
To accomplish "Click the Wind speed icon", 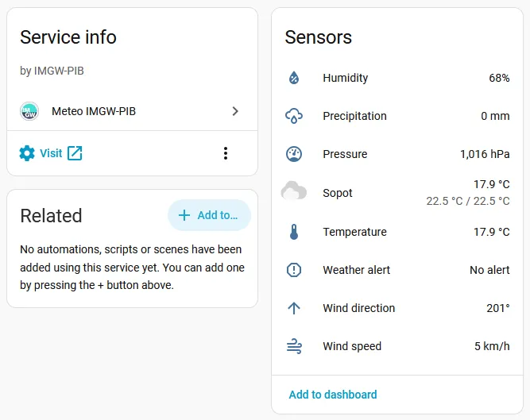I will pyautogui.click(x=294, y=346).
